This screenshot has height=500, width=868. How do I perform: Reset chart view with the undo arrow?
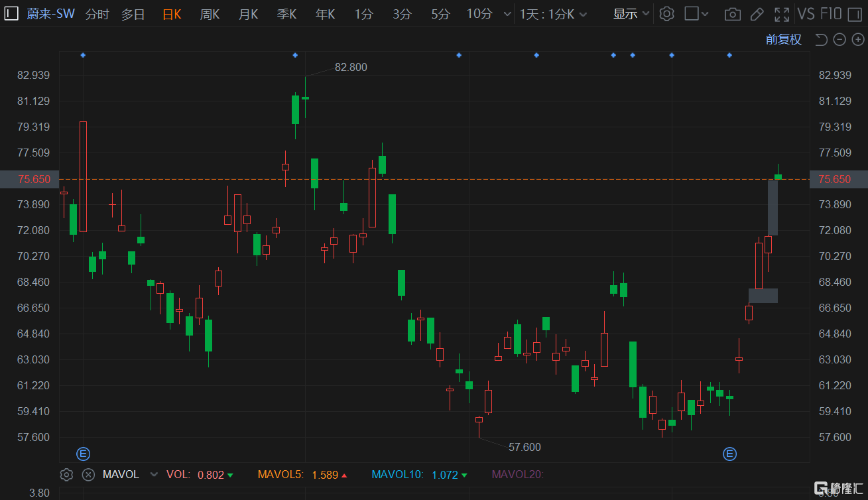[821, 40]
